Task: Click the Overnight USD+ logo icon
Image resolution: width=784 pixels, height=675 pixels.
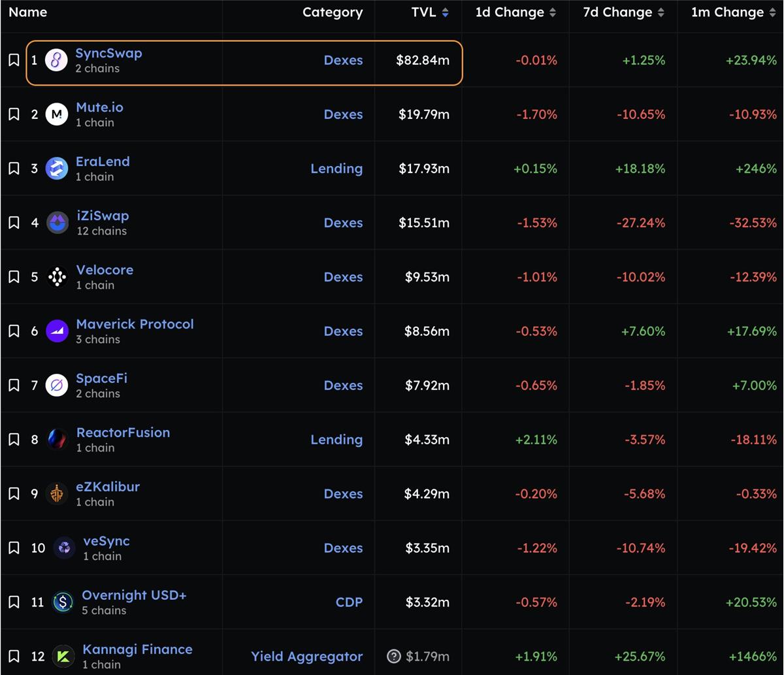Action: [x=63, y=602]
